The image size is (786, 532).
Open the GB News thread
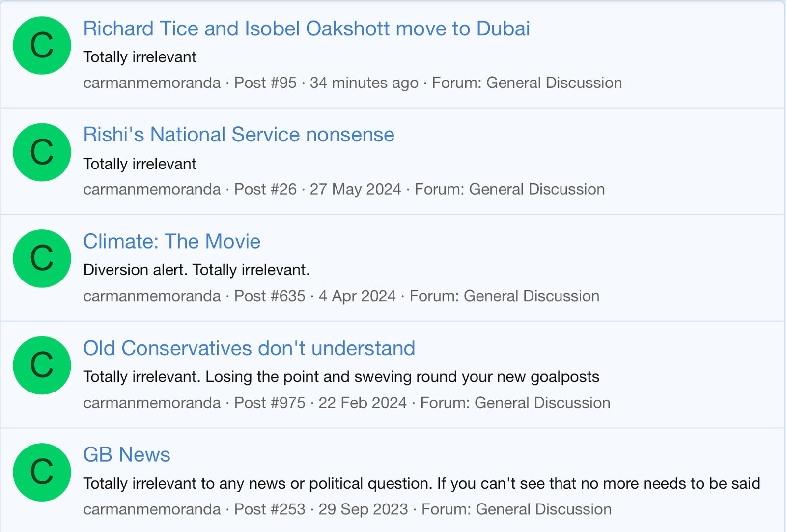[x=127, y=455]
